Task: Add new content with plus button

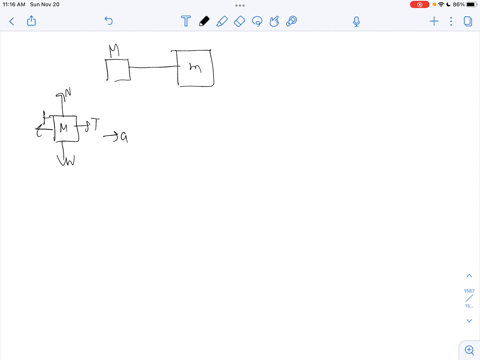Action: coord(434,21)
